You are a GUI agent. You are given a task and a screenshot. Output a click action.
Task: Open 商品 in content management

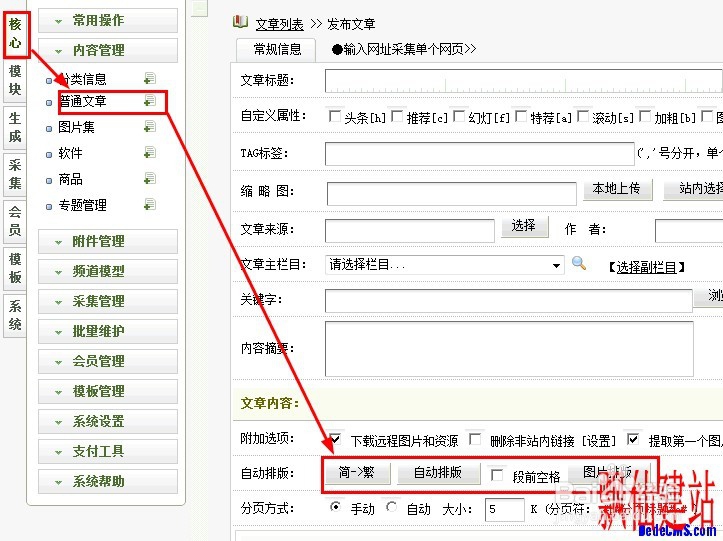(x=71, y=179)
